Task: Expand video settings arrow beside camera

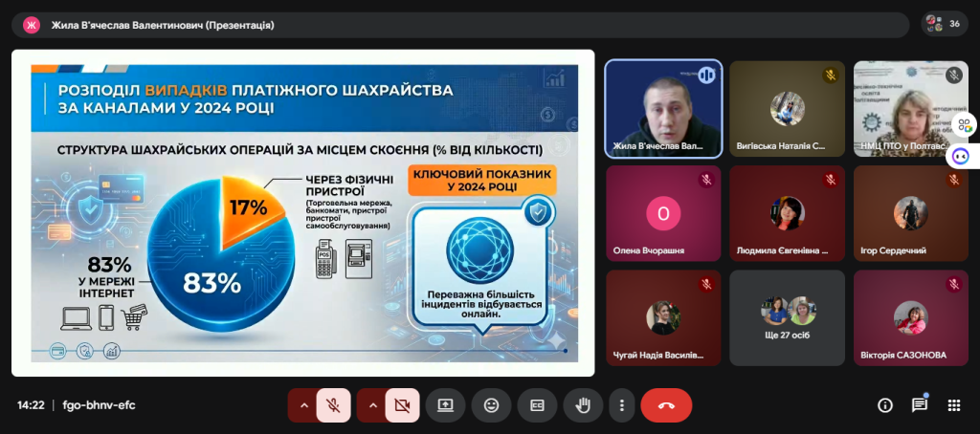Action: [x=373, y=405]
